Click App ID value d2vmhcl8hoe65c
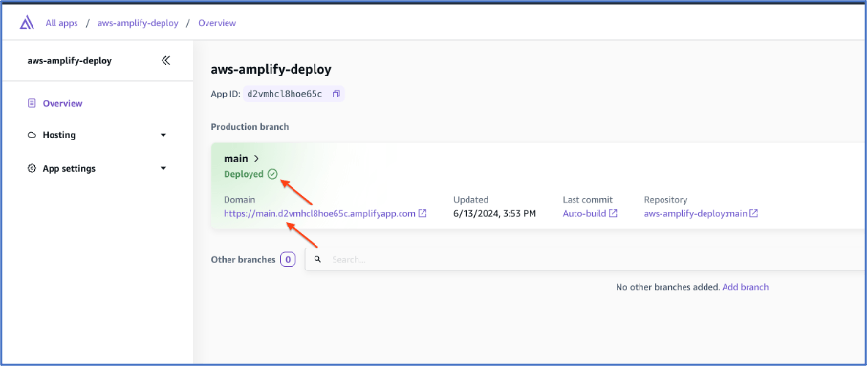 pos(285,94)
